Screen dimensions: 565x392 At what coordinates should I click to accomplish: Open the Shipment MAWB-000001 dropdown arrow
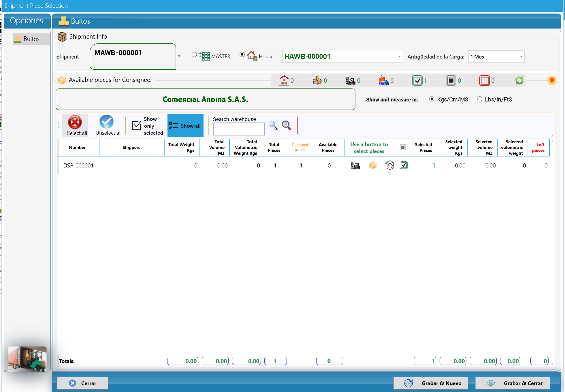tap(179, 56)
